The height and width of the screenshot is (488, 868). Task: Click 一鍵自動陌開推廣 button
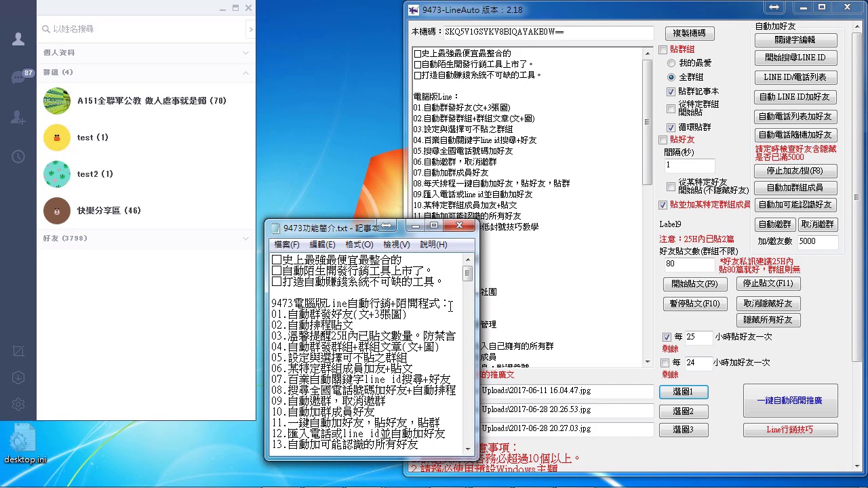[x=789, y=401]
